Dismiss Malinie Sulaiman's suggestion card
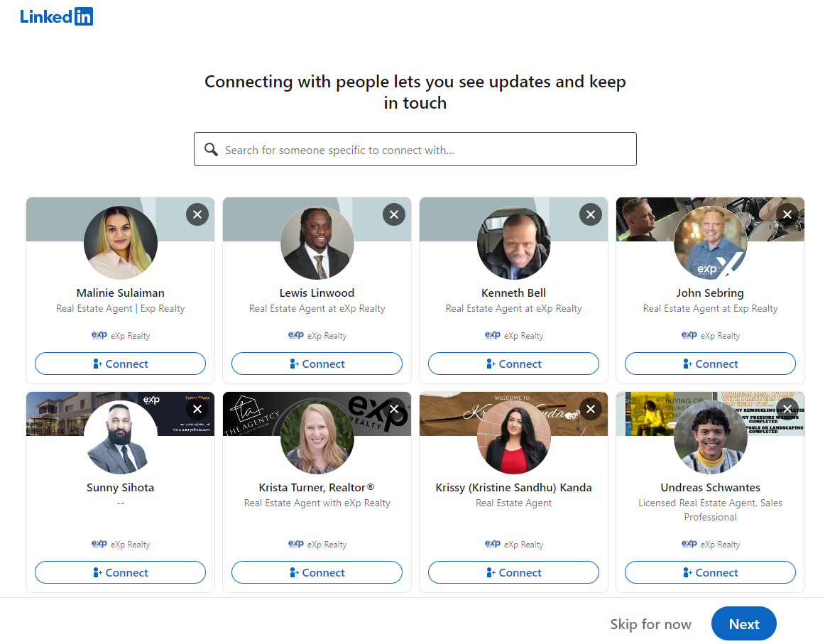825x644 pixels. pos(197,214)
